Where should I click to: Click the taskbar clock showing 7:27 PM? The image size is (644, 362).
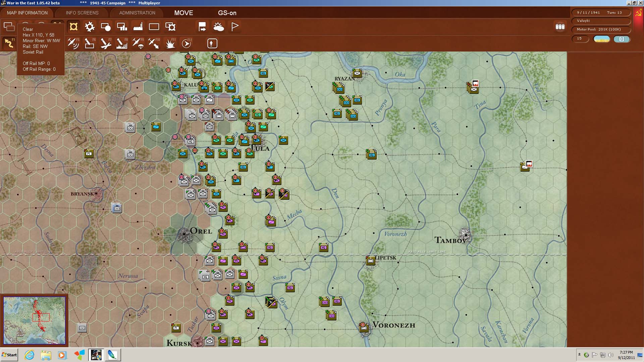coord(626,355)
